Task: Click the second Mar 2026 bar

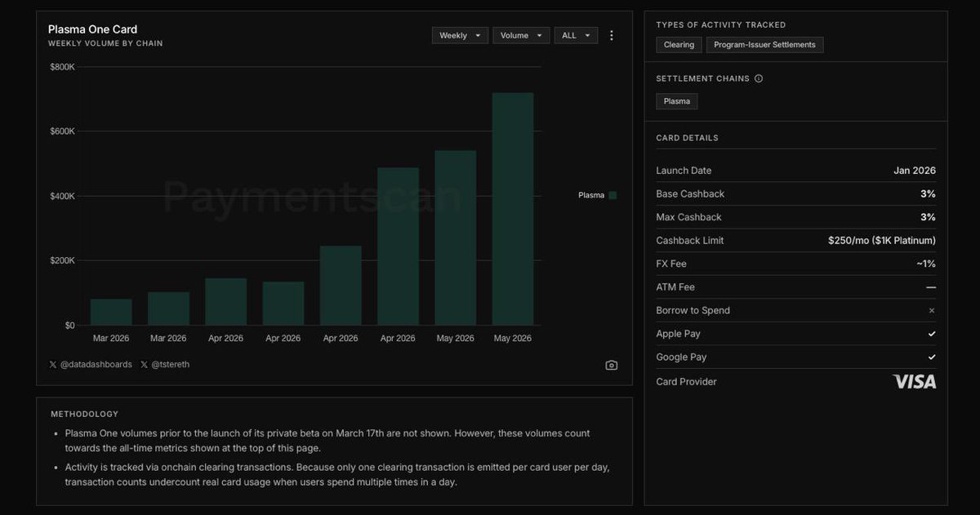Action: (x=168, y=309)
